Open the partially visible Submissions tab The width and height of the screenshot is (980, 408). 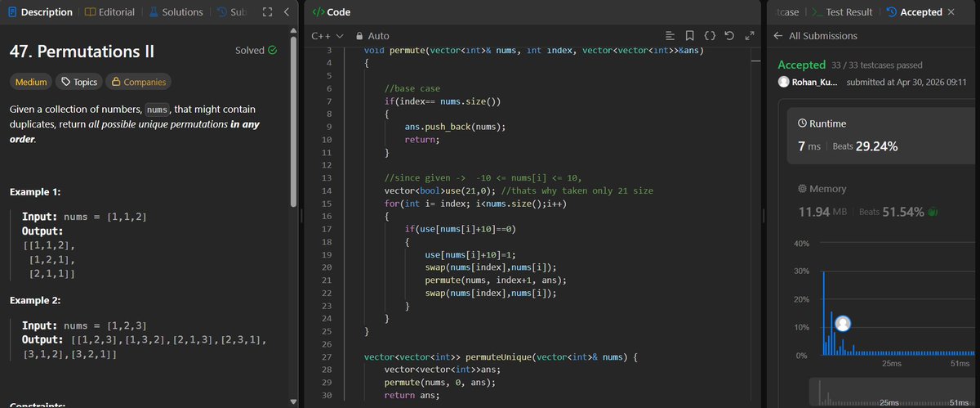[231, 12]
